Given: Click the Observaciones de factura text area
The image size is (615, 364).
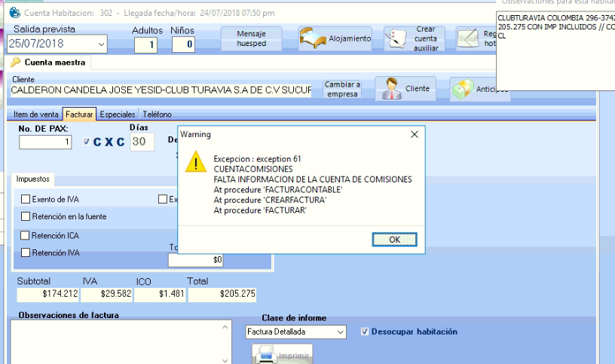Looking at the screenshot, I should point(121,339).
